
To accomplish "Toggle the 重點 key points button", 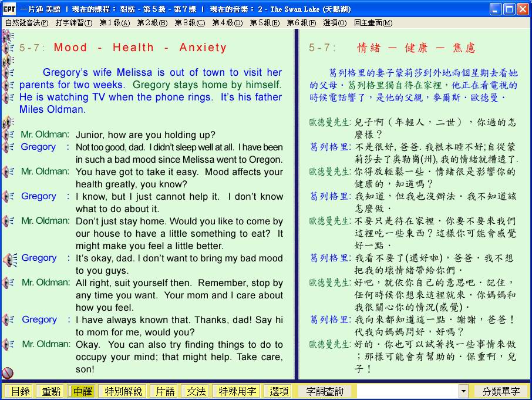I will [x=49, y=391].
